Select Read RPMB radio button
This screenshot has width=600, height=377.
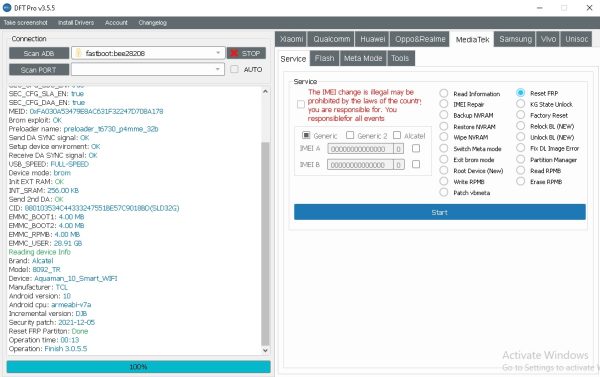(520, 170)
